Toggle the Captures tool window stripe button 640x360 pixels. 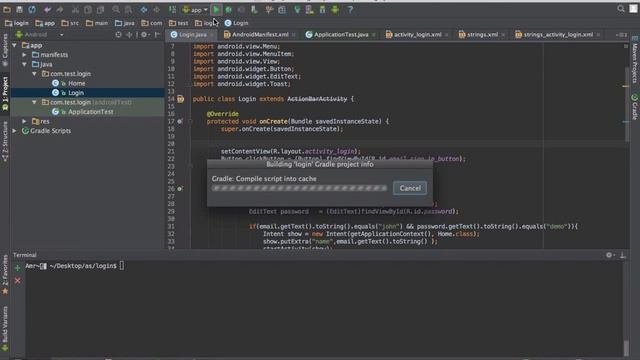5,50
